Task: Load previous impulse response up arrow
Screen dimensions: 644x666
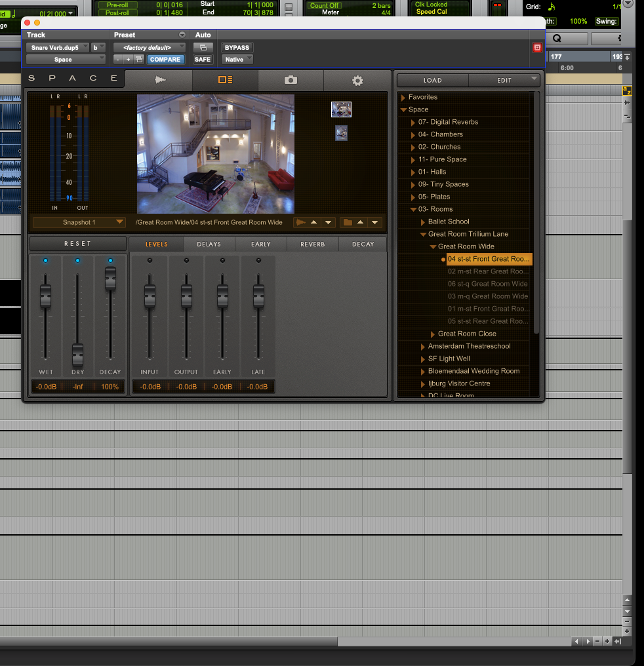Action: (x=314, y=222)
